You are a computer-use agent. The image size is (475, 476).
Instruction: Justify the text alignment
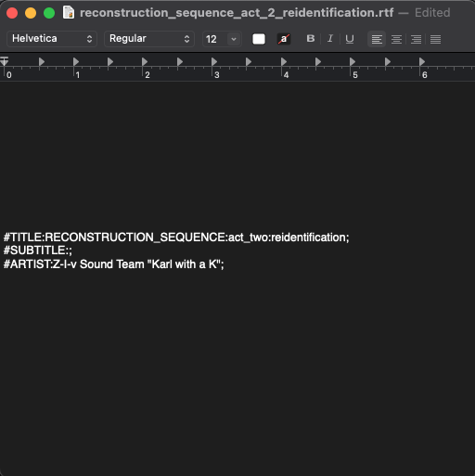[435, 39]
